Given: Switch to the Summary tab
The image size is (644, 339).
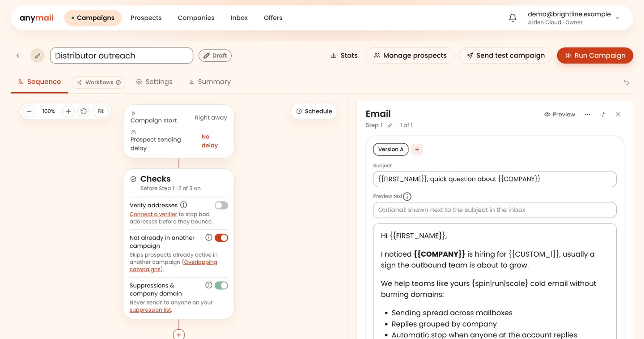Looking at the screenshot, I should coord(210,82).
